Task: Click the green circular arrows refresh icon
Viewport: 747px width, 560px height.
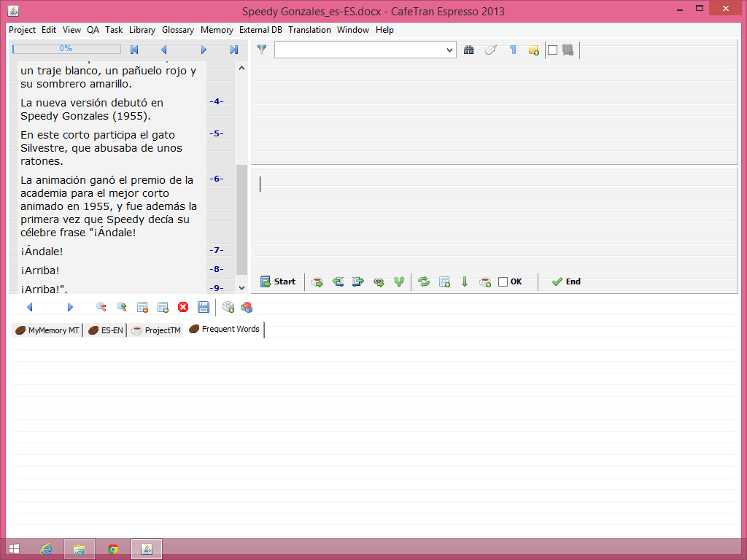Action: pos(424,281)
